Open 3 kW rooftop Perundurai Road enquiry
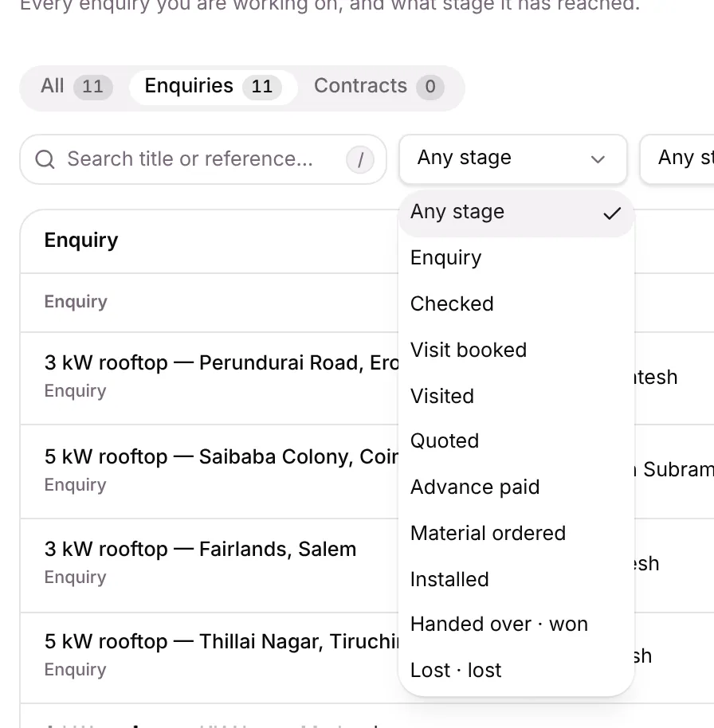The height and width of the screenshot is (728, 714). tap(222, 362)
